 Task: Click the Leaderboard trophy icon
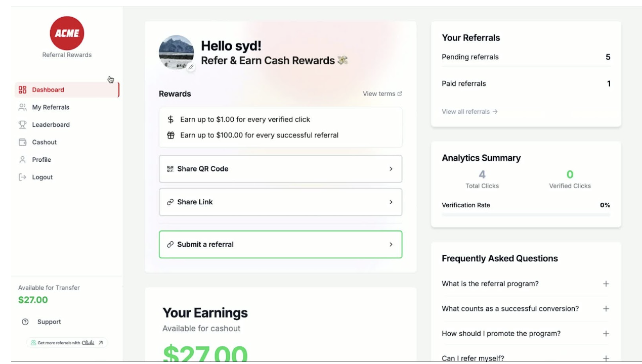(22, 125)
